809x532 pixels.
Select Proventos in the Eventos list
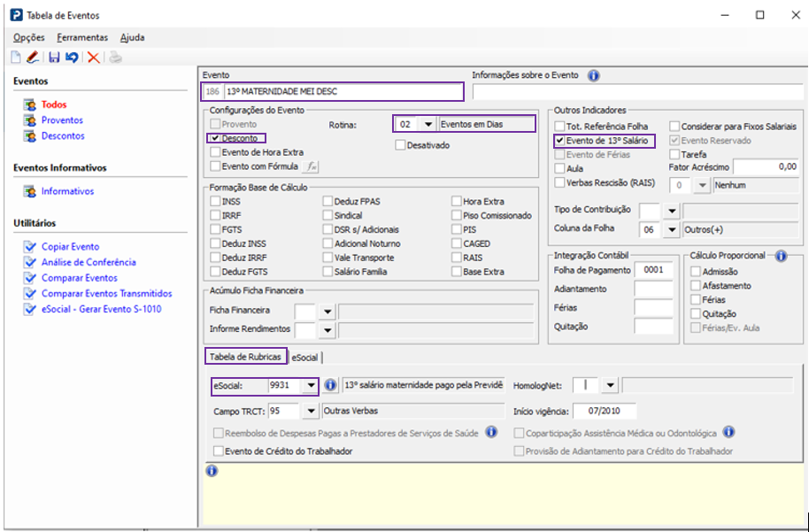(62, 120)
